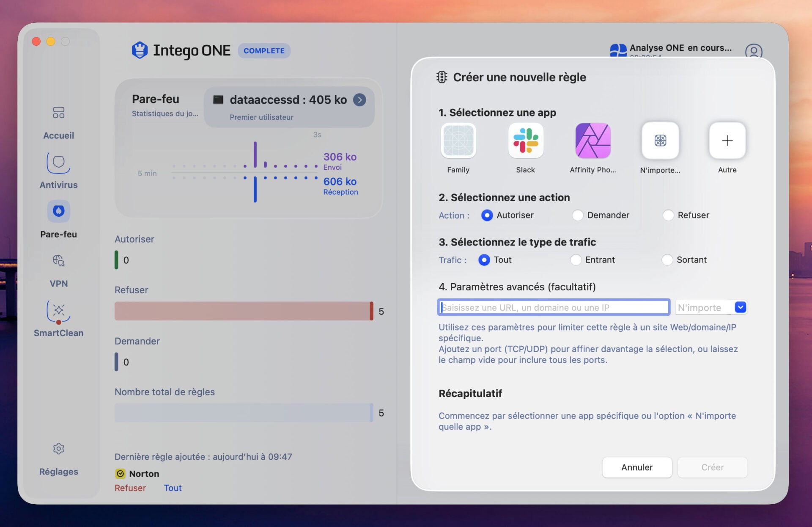This screenshot has width=812, height=527.
Task: Click Dernière règle ajoutée timestamp text
Action: (x=203, y=457)
